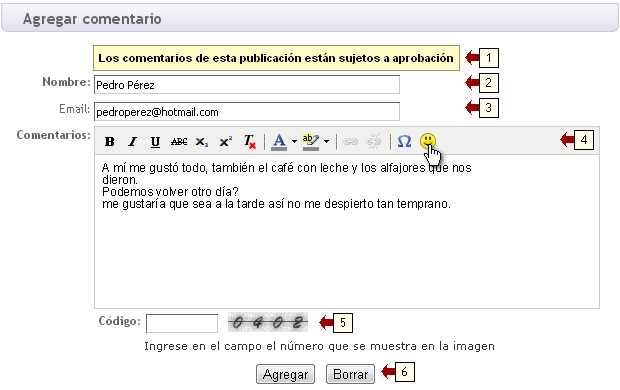Open the smiley emoticon picker
The height and width of the screenshot is (390, 620).
click(428, 141)
